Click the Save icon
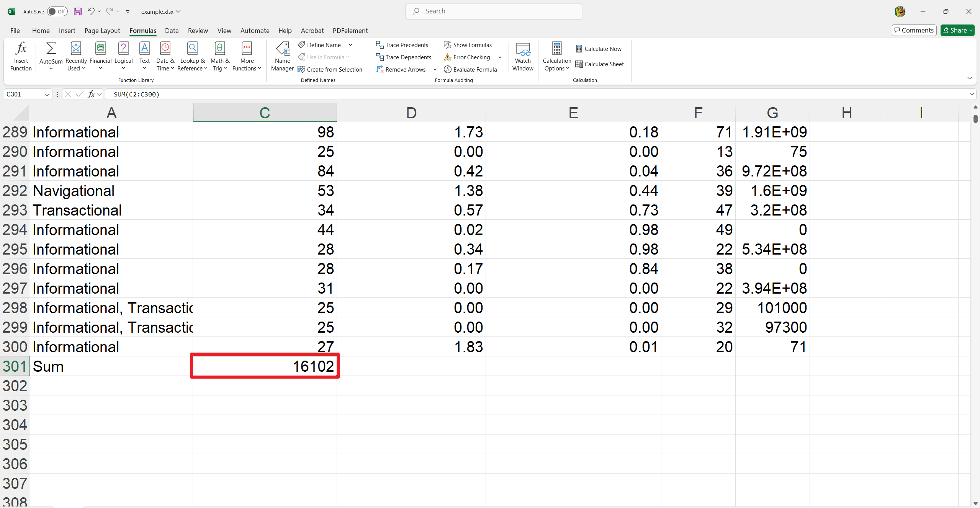Image resolution: width=980 pixels, height=508 pixels. 78,11
